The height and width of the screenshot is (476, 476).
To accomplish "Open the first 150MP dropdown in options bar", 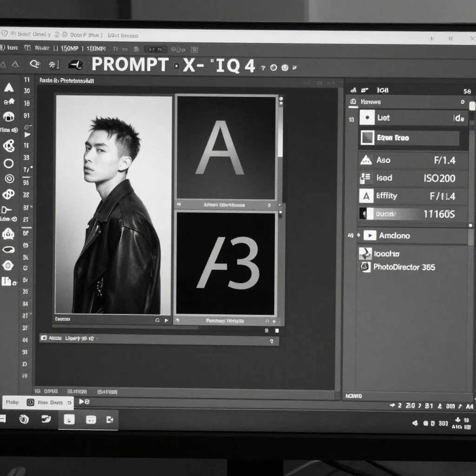I will click(x=70, y=48).
